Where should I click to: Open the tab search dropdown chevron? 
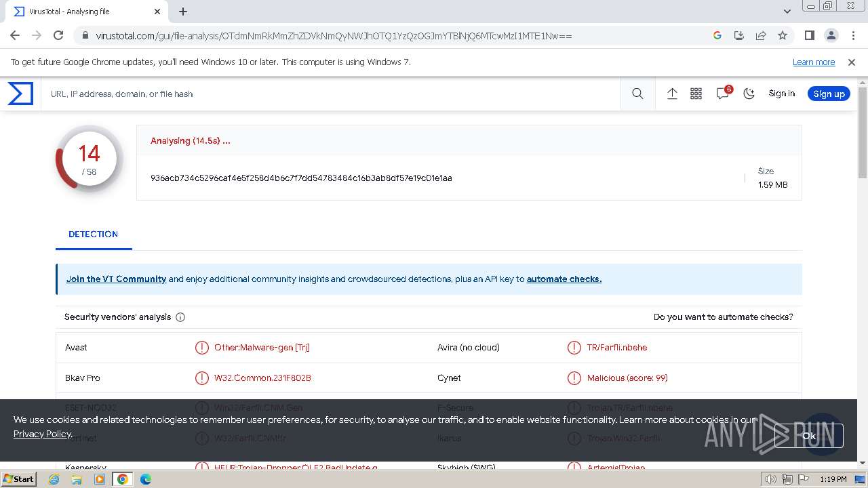coord(787,12)
